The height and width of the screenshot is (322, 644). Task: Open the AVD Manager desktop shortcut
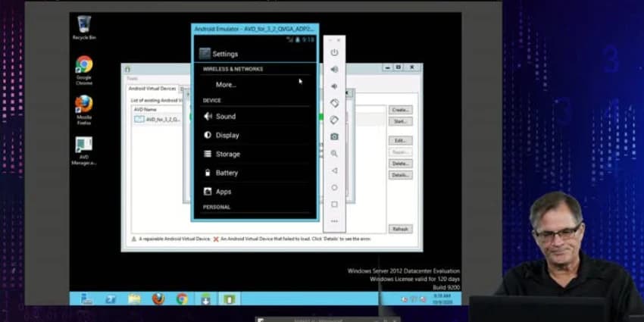(84, 151)
